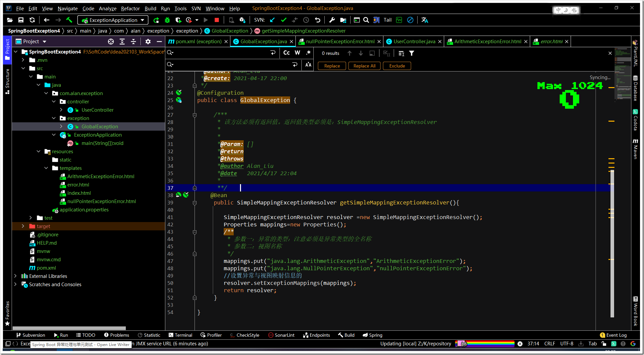Expand the .mvn folder

(23, 60)
